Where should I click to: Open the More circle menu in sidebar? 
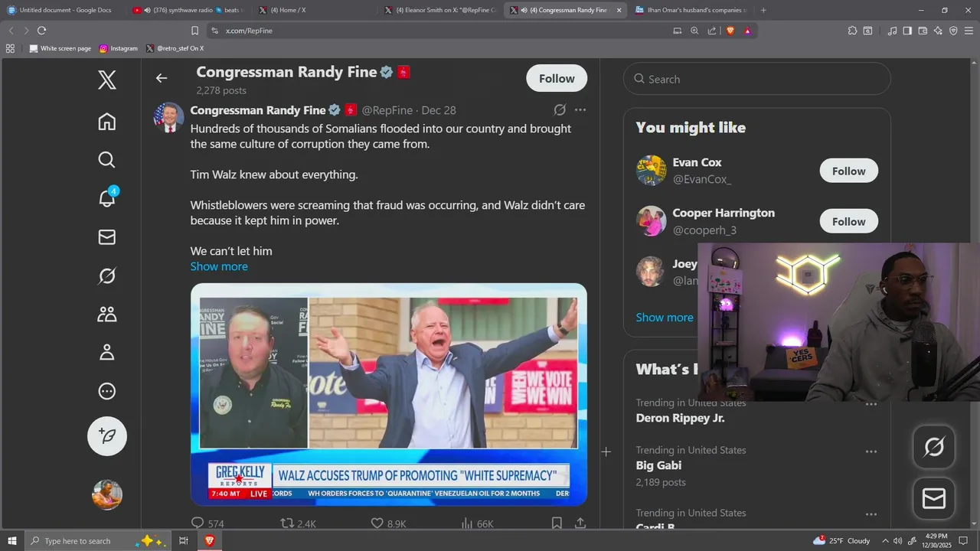(107, 391)
